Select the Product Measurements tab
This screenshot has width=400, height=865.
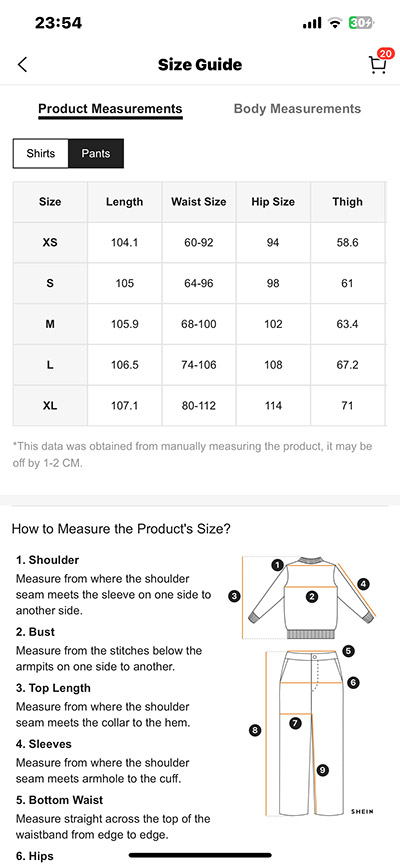110,109
